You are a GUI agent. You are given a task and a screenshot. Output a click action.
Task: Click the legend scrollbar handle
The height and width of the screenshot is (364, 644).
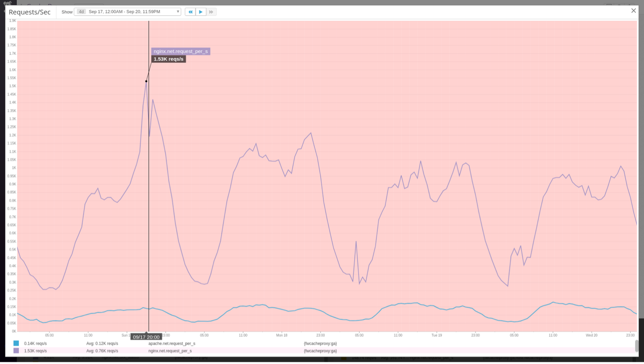pos(636,346)
